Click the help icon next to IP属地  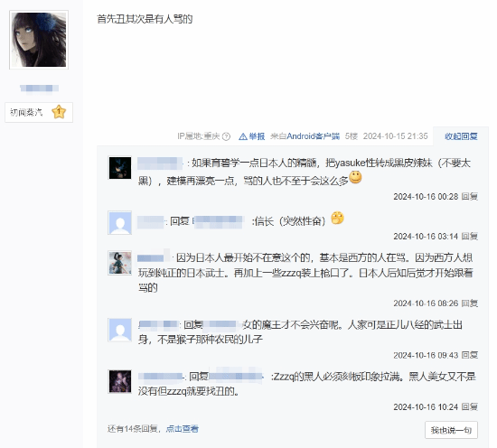tap(226, 136)
